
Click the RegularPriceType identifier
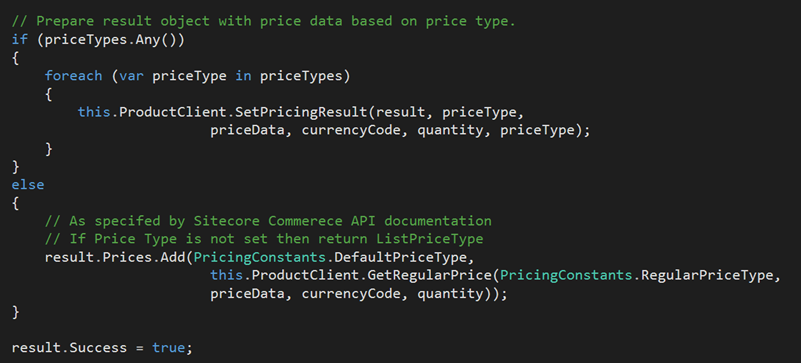[708, 276]
